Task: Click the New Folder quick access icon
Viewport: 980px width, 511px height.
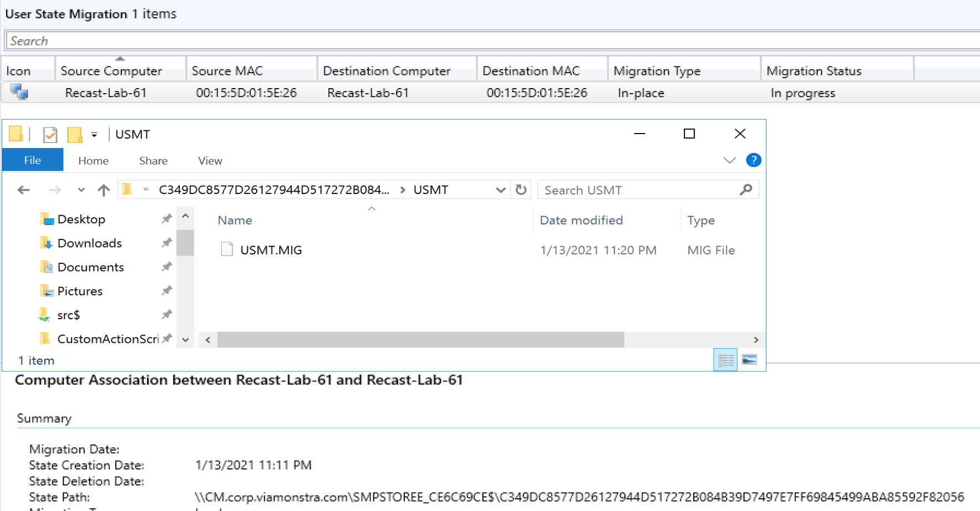Action: tap(74, 135)
